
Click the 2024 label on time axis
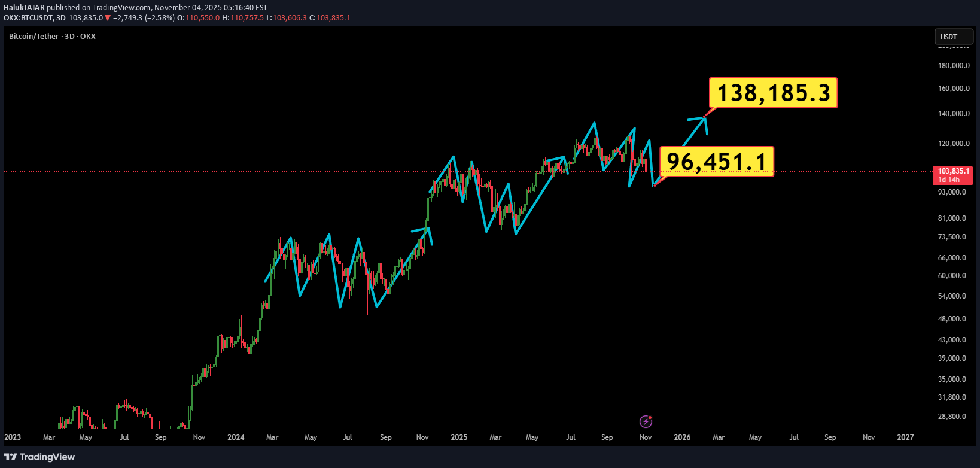pos(236,437)
